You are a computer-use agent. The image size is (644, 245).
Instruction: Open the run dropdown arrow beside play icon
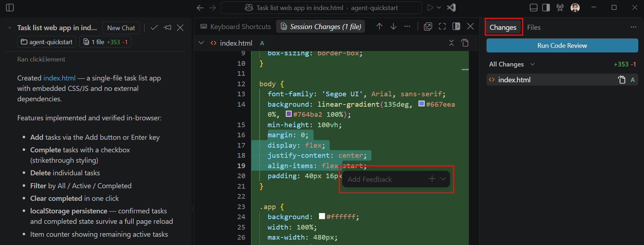(439, 8)
